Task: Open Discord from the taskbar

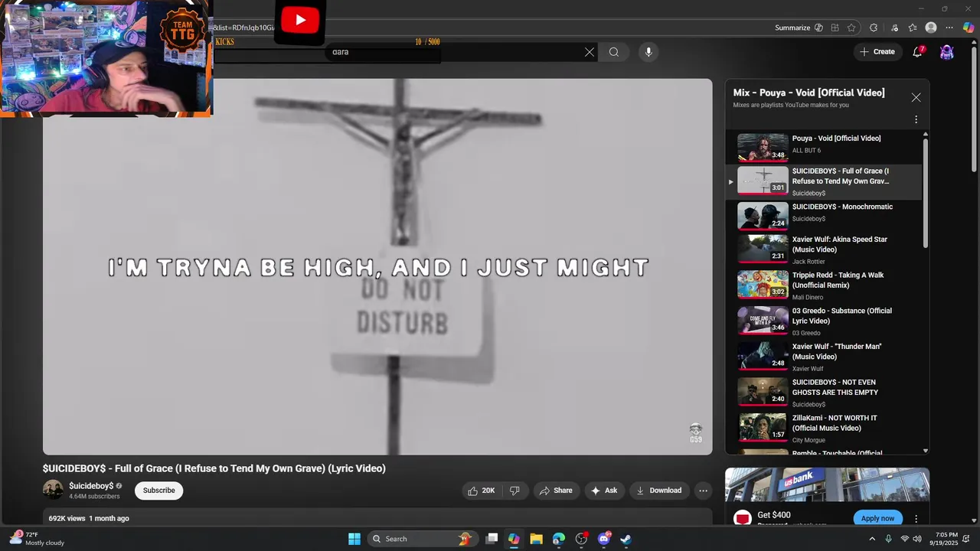Action: (603, 539)
